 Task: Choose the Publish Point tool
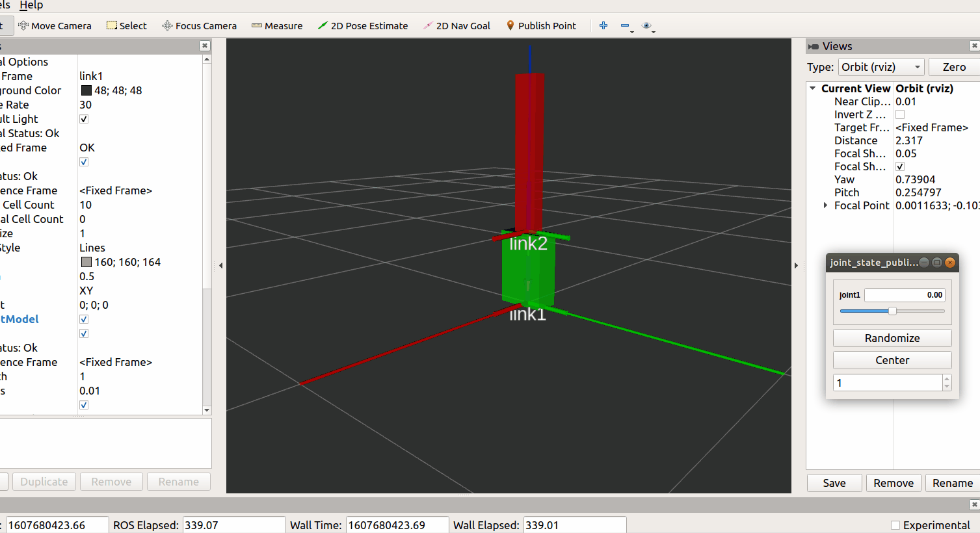(x=541, y=25)
